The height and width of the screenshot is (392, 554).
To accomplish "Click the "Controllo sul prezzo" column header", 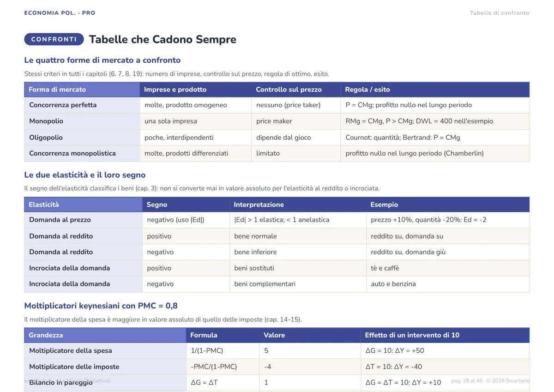I will point(296,90).
